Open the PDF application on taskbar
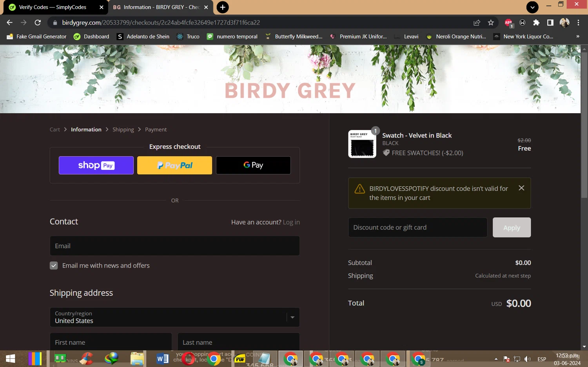The image size is (588, 367). 240,358
